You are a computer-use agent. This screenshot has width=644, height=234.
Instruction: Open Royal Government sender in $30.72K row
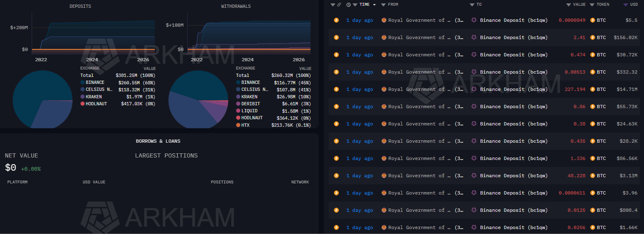pyautogui.click(x=419, y=55)
